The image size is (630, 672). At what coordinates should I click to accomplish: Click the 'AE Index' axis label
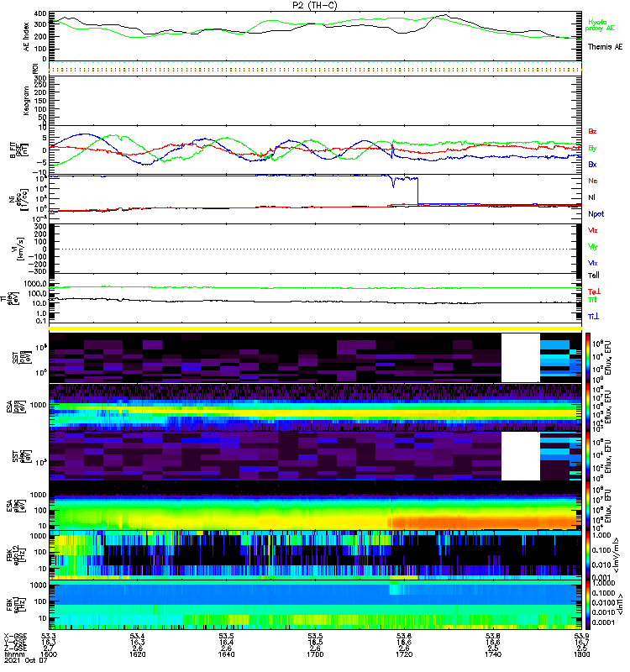click(27, 37)
